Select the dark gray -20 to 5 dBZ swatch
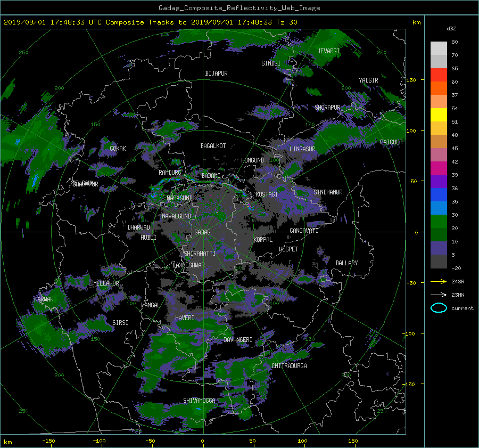This screenshot has width=479, height=448. (x=439, y=261)
